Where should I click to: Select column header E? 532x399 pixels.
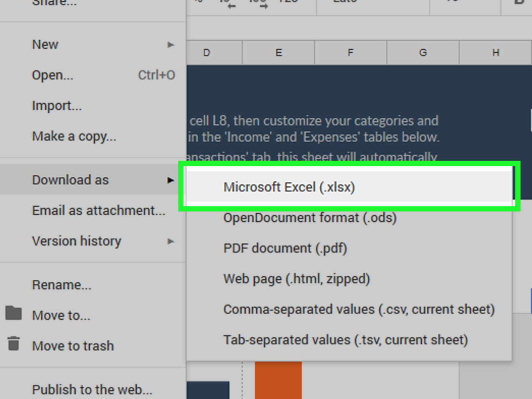pyautogui.click(x=278, y=53)
